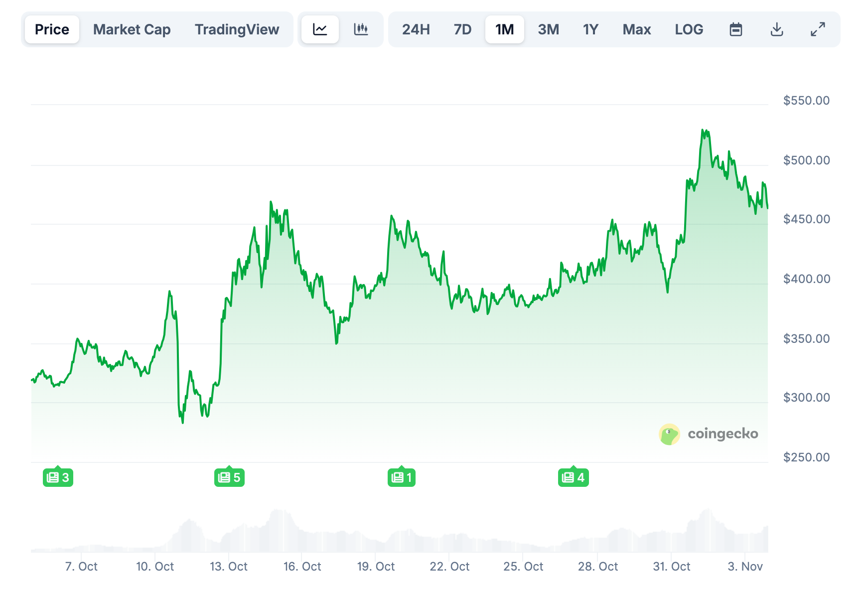
Task: Open the calendar date range picker
Action: click(735, 29)
